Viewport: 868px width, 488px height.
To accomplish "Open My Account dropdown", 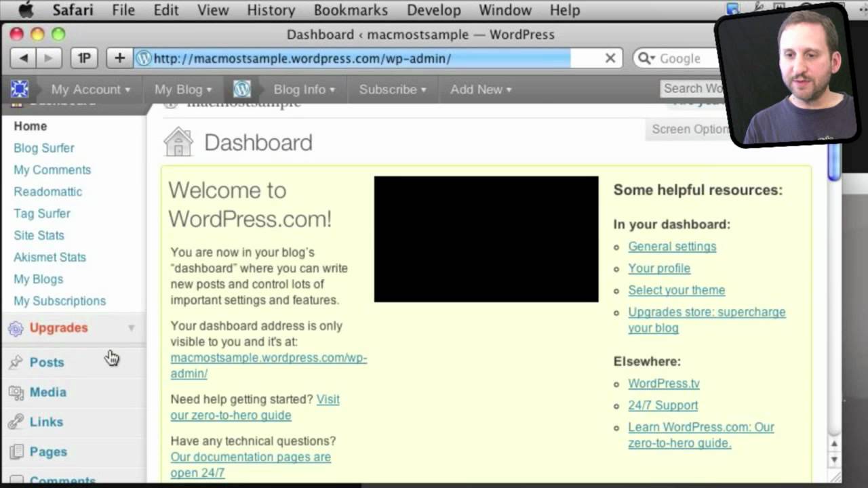I will tap(91, 89).
